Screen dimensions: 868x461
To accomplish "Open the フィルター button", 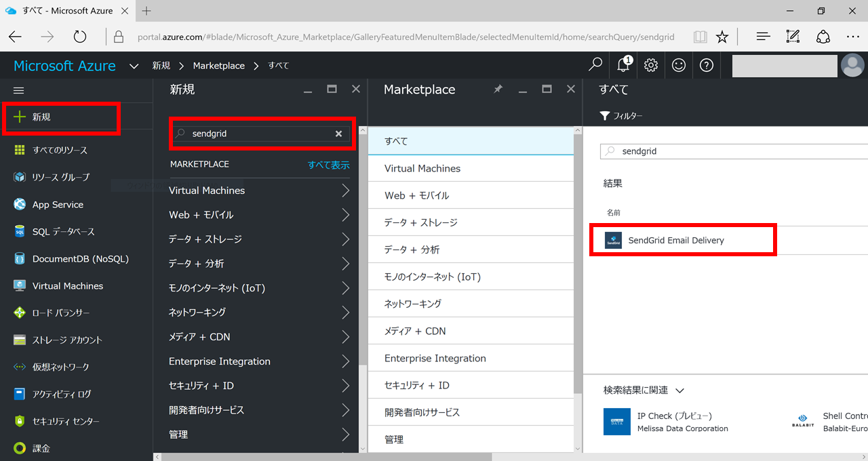I will (621, 116).
